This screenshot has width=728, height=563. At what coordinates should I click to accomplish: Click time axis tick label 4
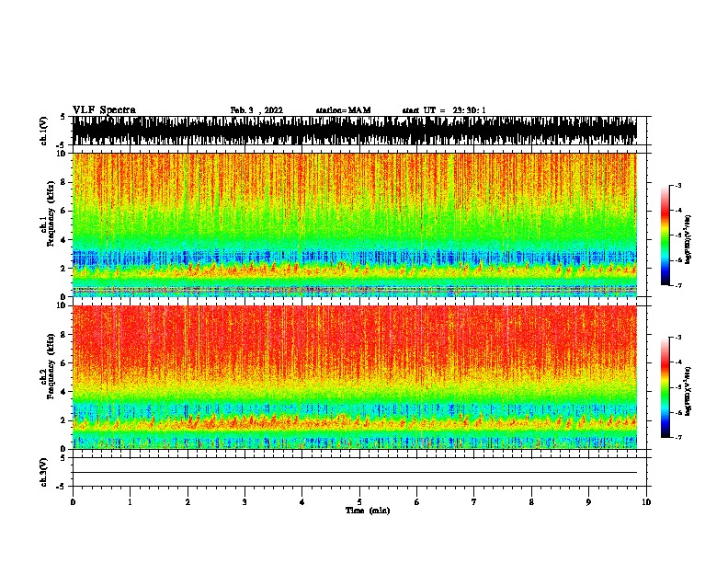tap(302, 502)
